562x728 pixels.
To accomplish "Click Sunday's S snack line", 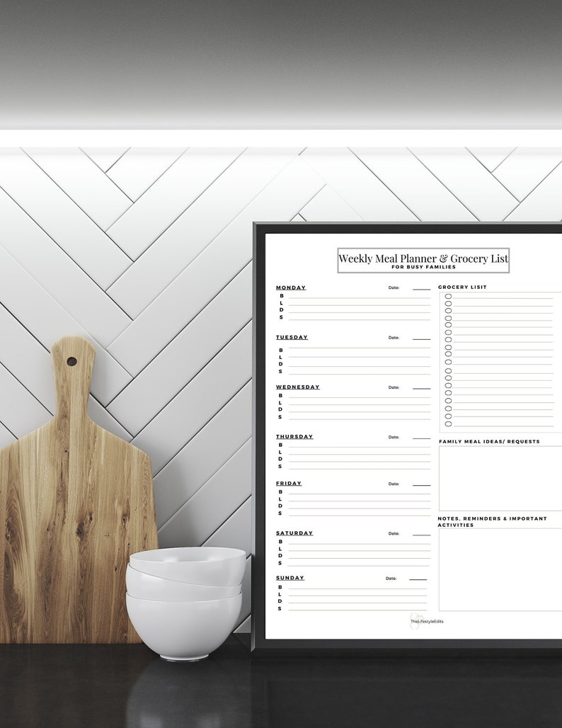I will [x=357, y=609].
